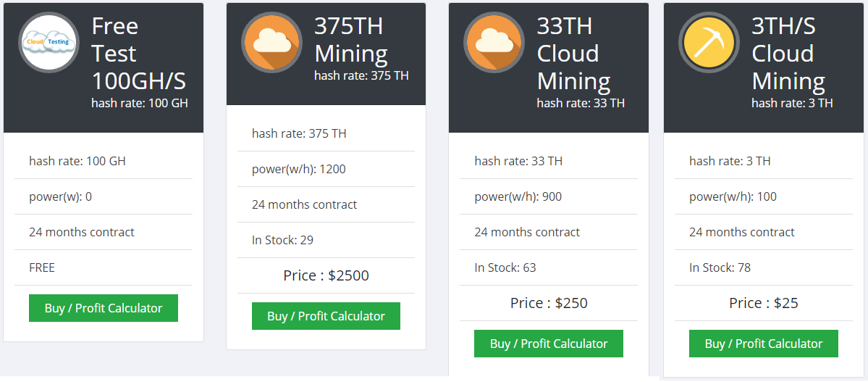Open Buy / Profit Calculator for 3TH/S plan
Screen dimensions: 868x382
(x=763, y=344)
